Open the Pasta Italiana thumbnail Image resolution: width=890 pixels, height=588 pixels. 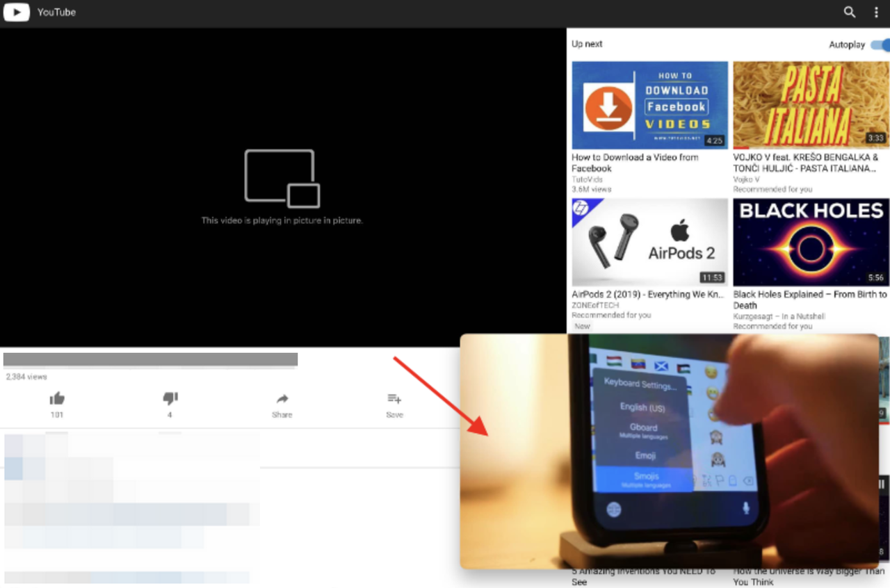(x=809, y=104)
